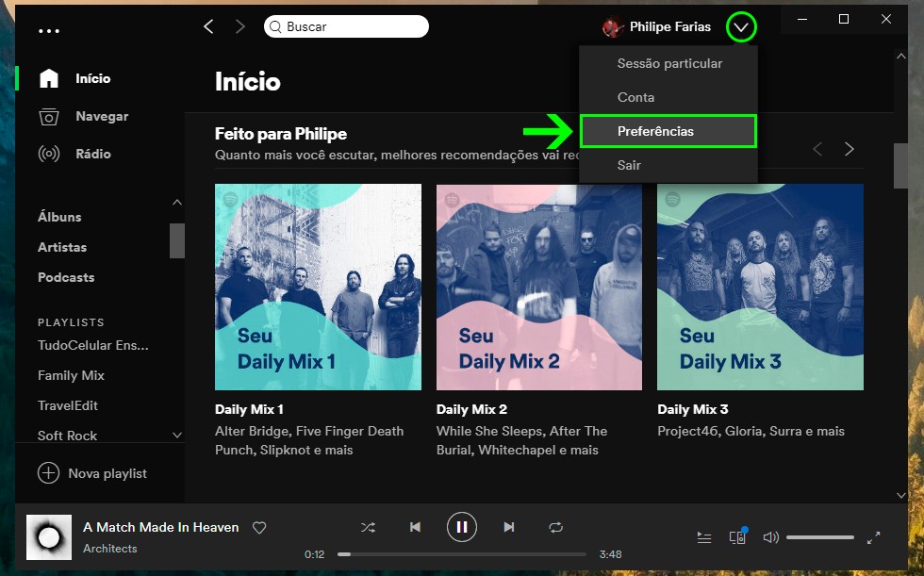Enter full screen with the expand icon
Screen dimensions: 924x576
(x=873, y=537)
